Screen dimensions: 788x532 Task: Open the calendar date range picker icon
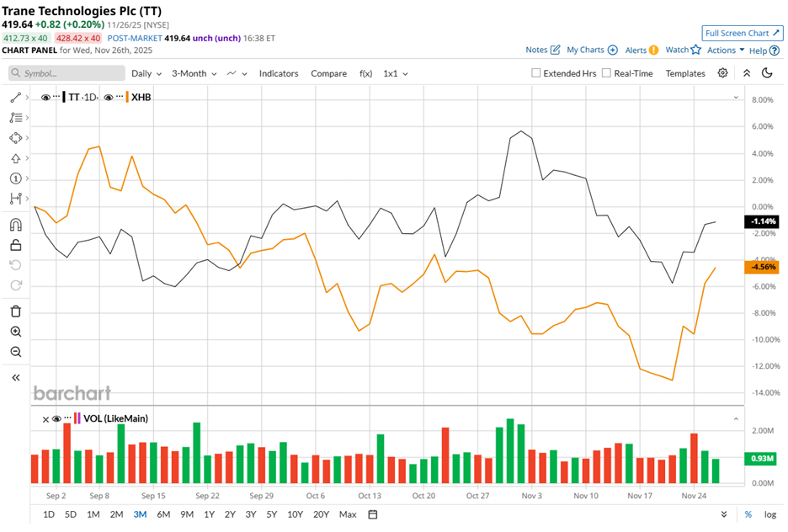tap(373, 514)
